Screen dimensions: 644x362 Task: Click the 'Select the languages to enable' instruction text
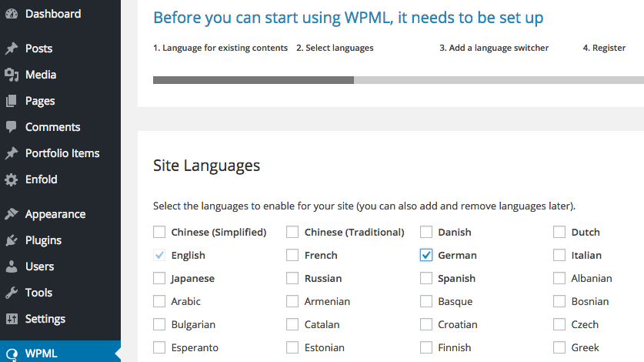[364, 206]
